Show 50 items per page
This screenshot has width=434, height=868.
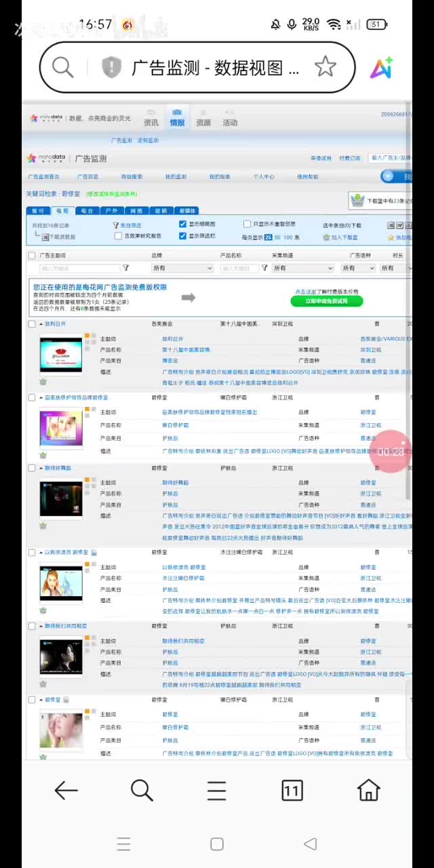point(278,237)
